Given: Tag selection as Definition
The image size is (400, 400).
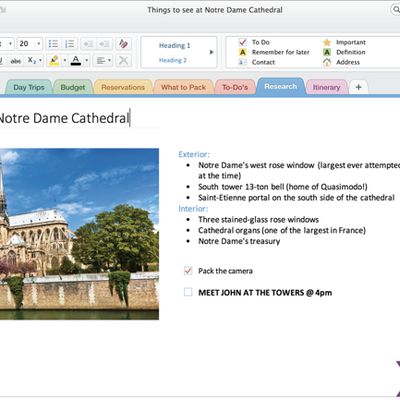Looking at the screenshot, I should 351,52.
